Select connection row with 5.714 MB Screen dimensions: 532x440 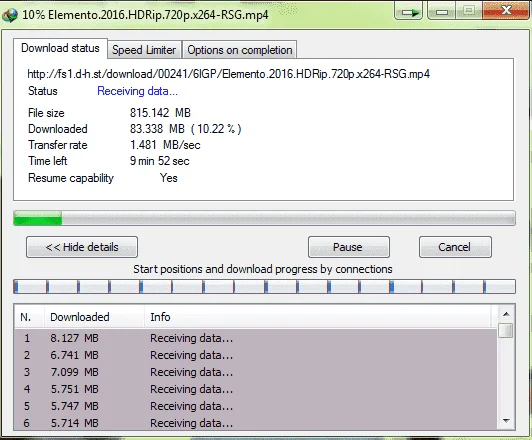pyautogui.click(x=256, y=423)
